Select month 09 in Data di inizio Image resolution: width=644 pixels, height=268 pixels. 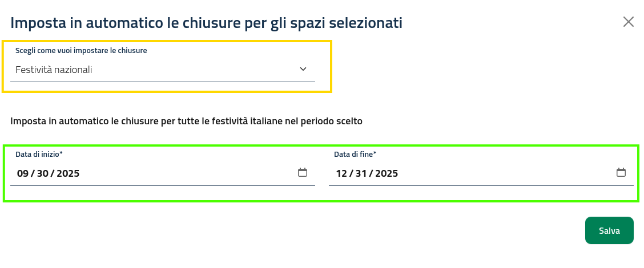coord(22,173)
